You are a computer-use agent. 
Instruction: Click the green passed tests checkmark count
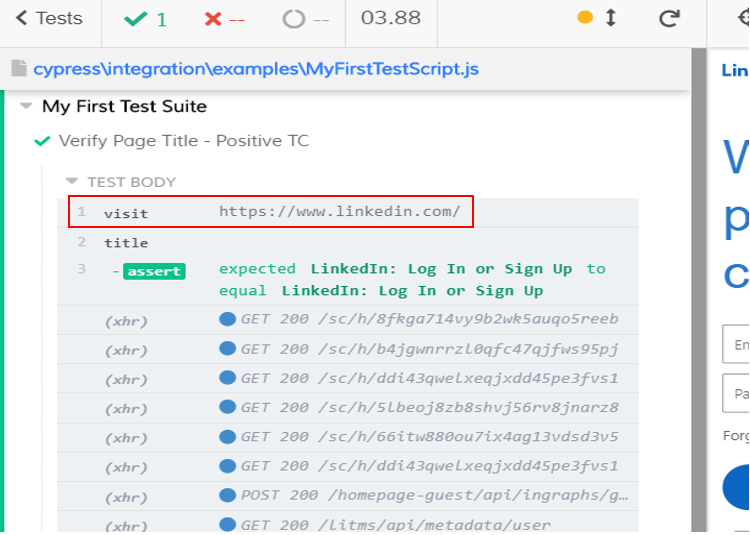pyautogui.click(x=145, y=20)
